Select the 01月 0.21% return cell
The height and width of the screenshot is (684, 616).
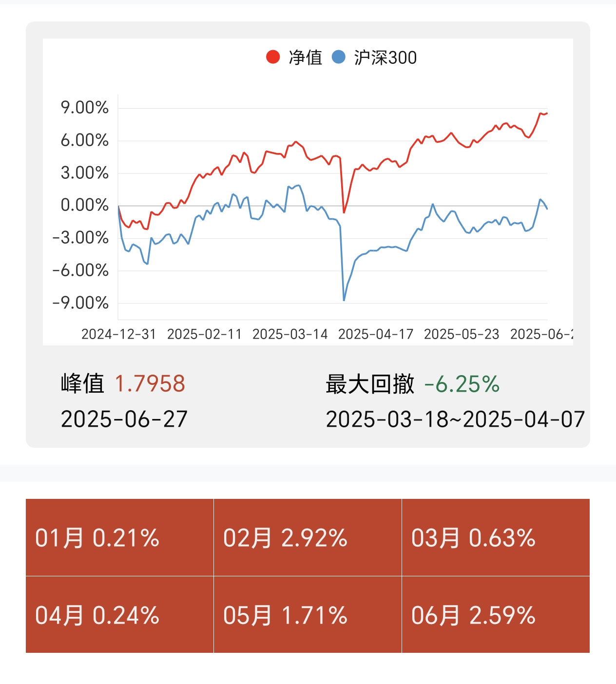coord(119,537)
